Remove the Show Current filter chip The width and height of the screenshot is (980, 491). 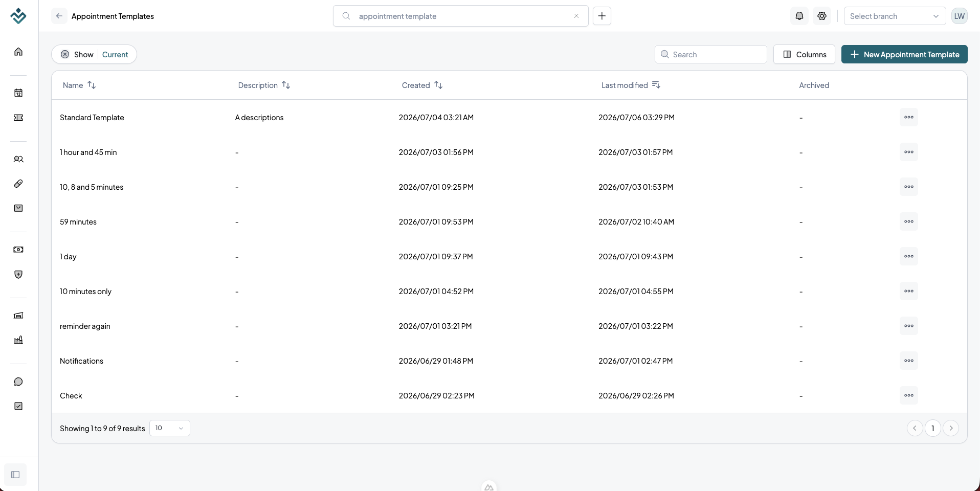[65, 54]
